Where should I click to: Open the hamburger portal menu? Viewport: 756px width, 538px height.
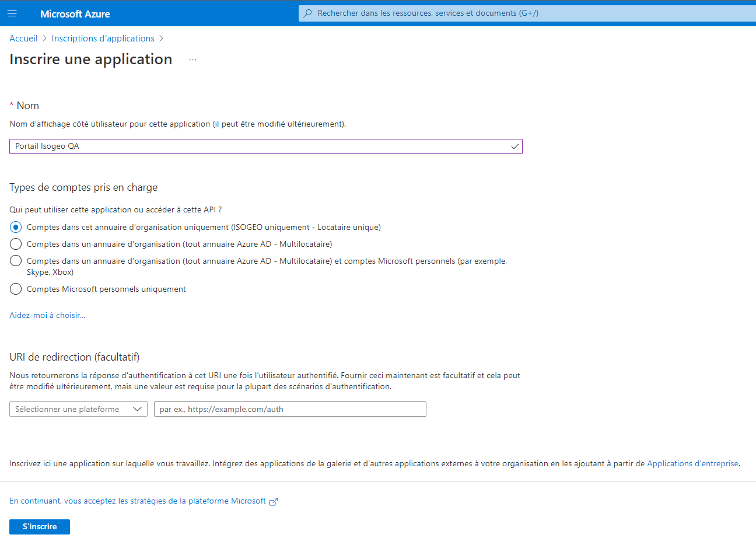coord(12,13)
